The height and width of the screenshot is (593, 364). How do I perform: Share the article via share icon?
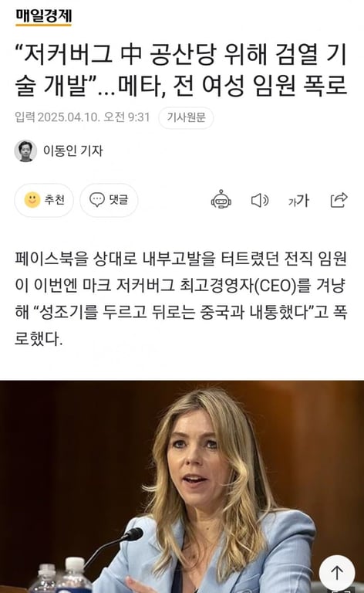click(339, 200)
